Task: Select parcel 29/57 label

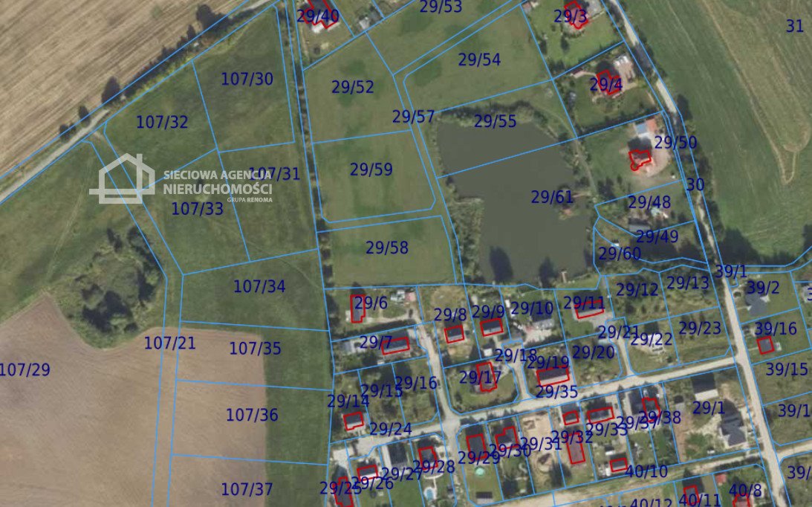Action: click(x=413, y=117)
